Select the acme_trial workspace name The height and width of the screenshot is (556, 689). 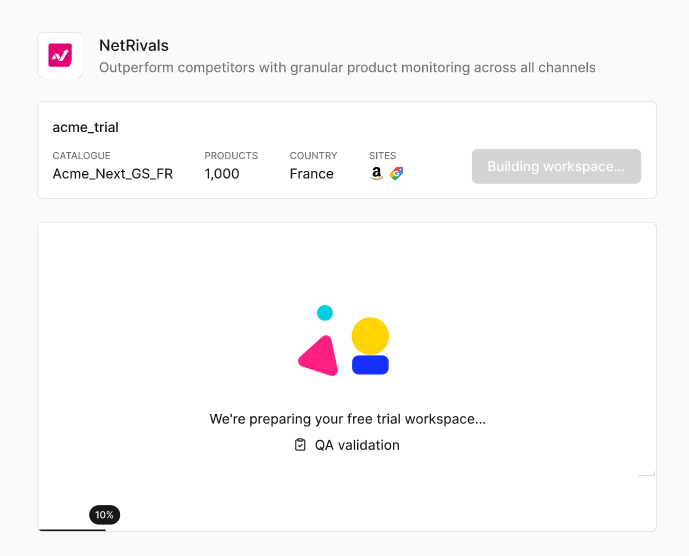(86, 127)
